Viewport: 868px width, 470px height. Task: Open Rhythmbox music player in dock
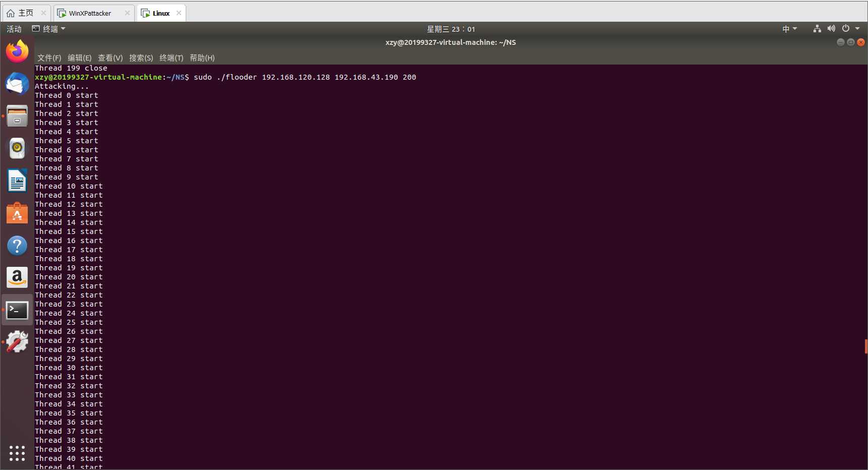point(17,148)
